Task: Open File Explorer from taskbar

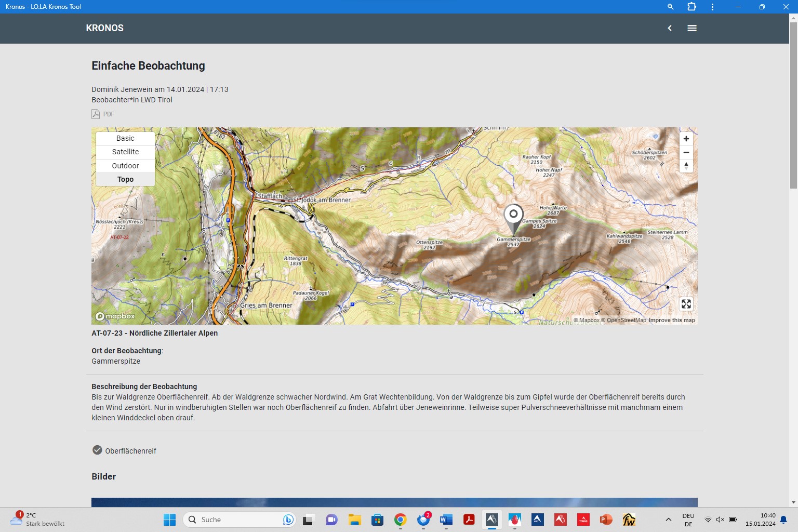Action: [x=354, y=520]
